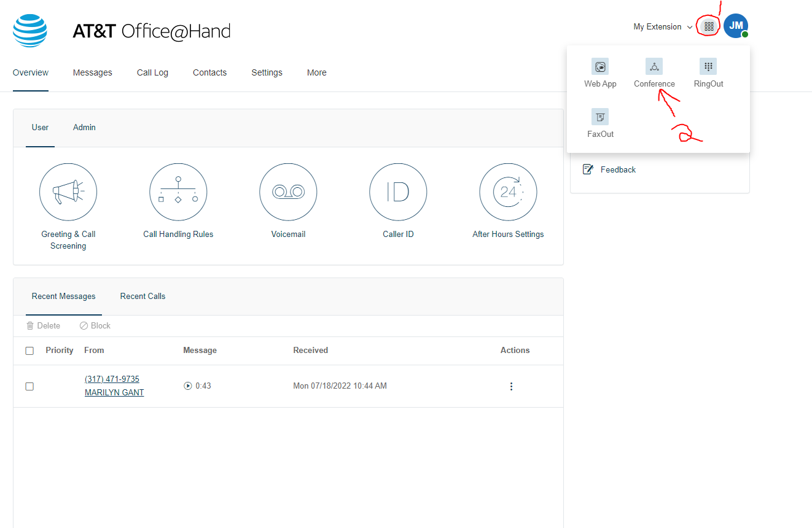Open the More menu
The height and width of the screenshot is (528, 812).
pyautogui.click(x=317, y=72)
